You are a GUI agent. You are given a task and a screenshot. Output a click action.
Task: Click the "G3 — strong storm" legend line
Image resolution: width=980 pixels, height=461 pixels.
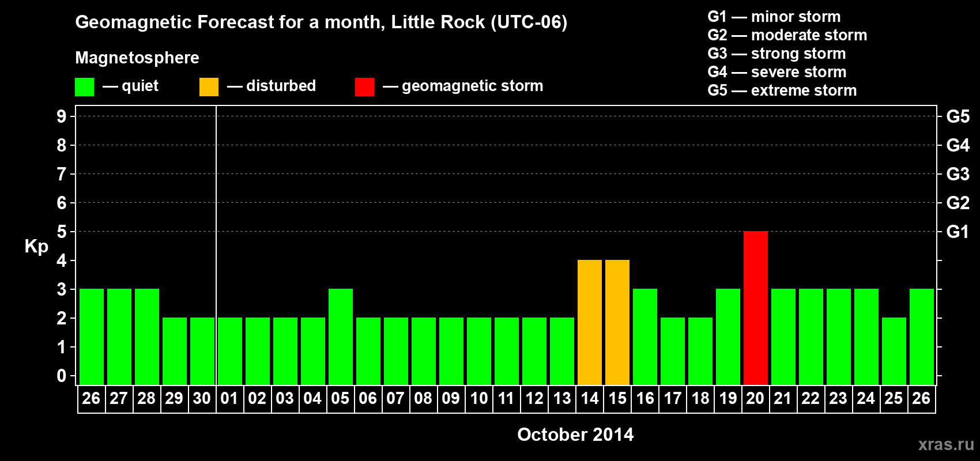click(x=777, y=54)
